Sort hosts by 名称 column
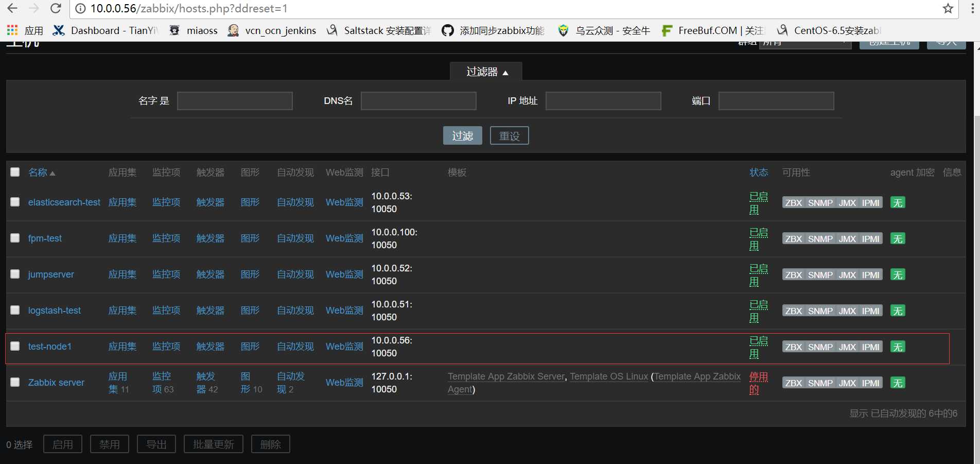The height and width of the screenshot is (464, 980). click(x=42, y=173)
